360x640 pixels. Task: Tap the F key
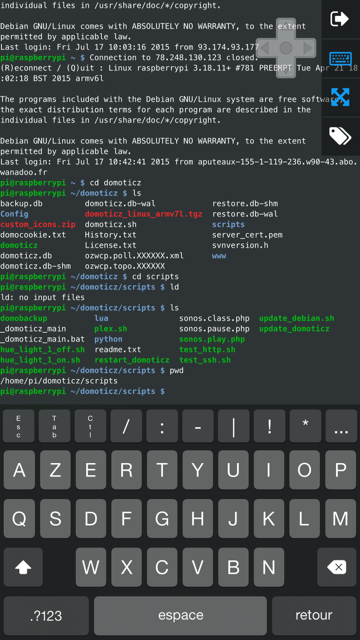(127, 519)
